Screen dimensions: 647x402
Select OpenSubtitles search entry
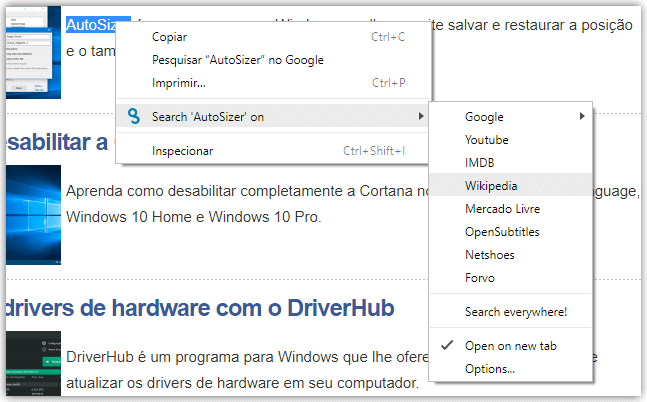coord(502,232)
